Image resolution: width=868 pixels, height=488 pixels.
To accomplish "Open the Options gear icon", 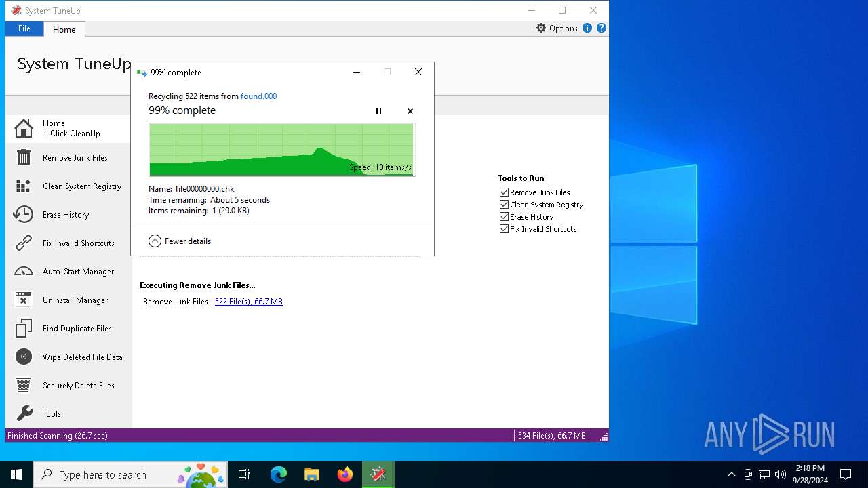I will pos(541,28).
